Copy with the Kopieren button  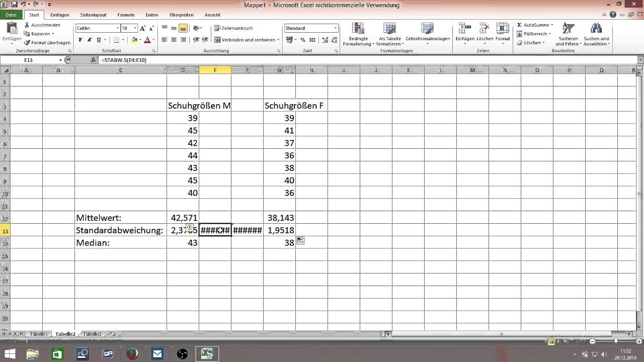tap(39, 34)
